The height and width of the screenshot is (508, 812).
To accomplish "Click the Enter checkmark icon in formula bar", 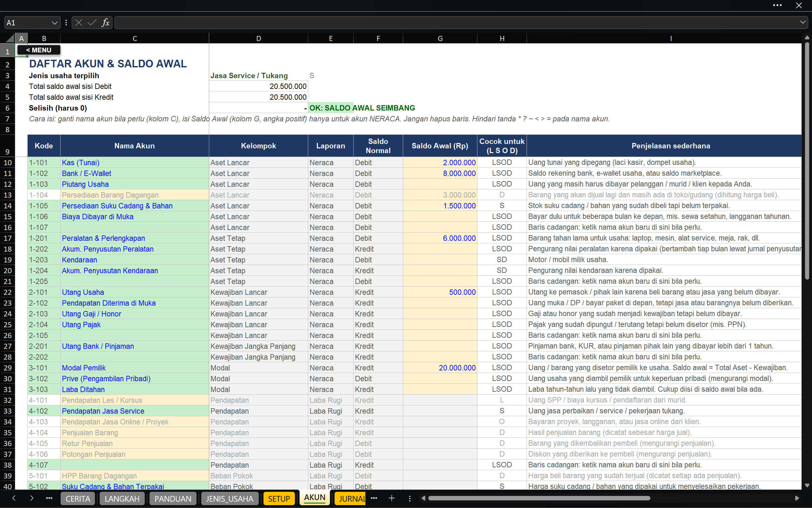I will click(x=92, y=23).
